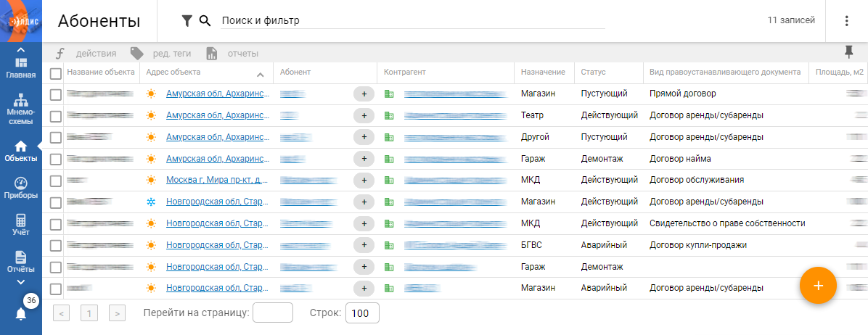Open Приборы section in sidebar
The image size is (868, 335).
(21, 188)
